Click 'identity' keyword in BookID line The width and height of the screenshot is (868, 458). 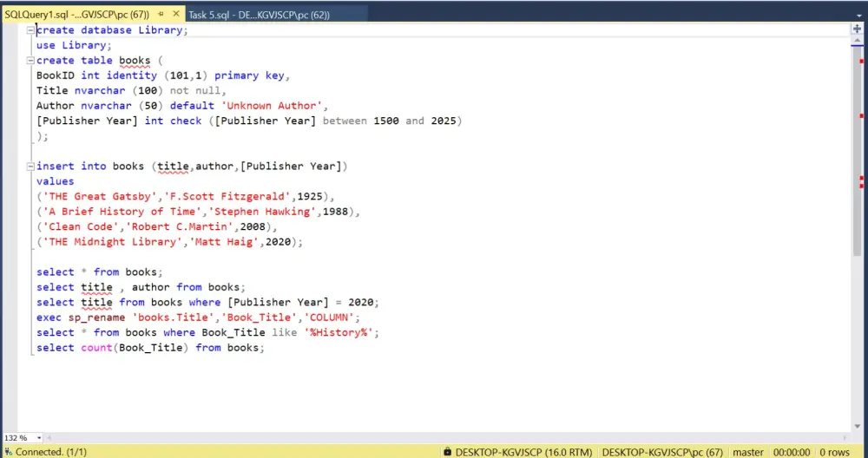click(132, 75)
